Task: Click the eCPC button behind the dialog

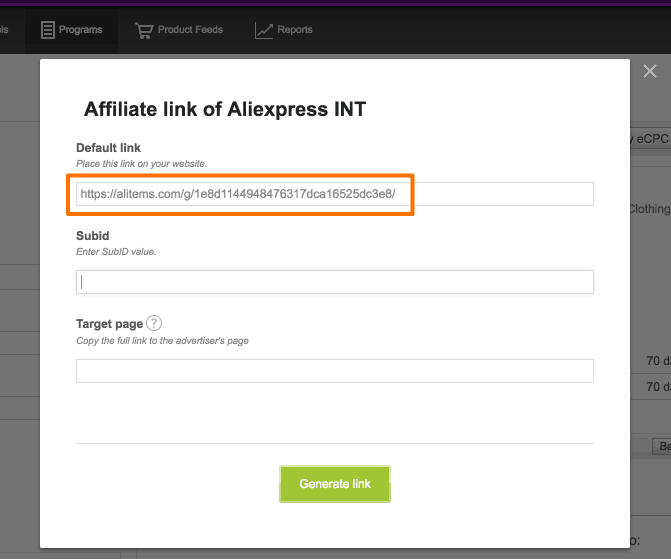Action: pos(650,139)
